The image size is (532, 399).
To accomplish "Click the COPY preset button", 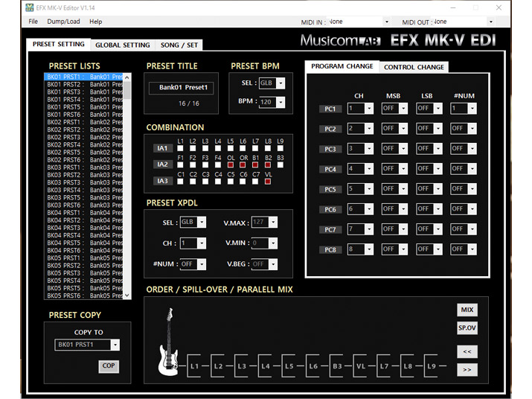I will pos(109,366).
